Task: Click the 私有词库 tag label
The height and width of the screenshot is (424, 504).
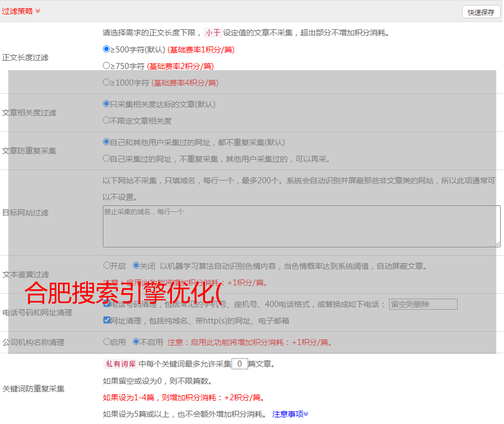Action: click(x=119, y=364)
